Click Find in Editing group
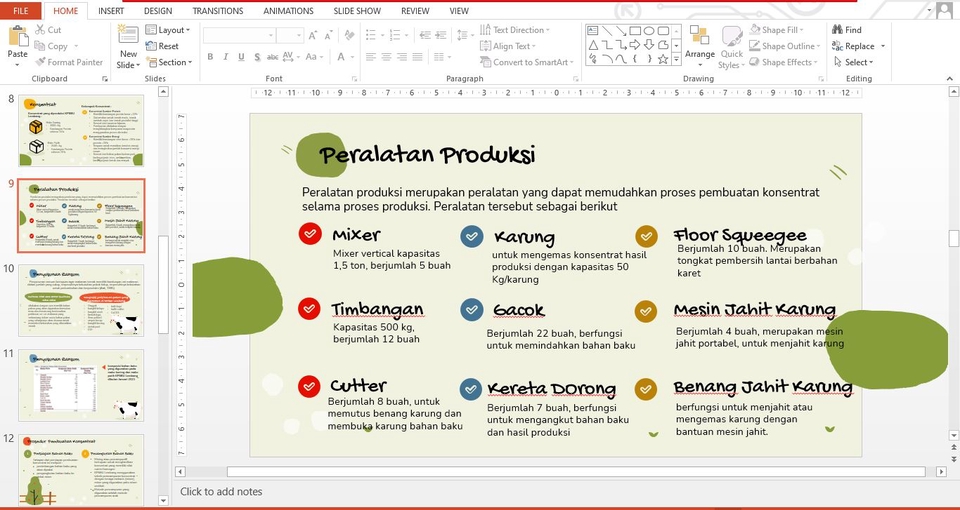The image size is (960, 510). click(847, 29)
